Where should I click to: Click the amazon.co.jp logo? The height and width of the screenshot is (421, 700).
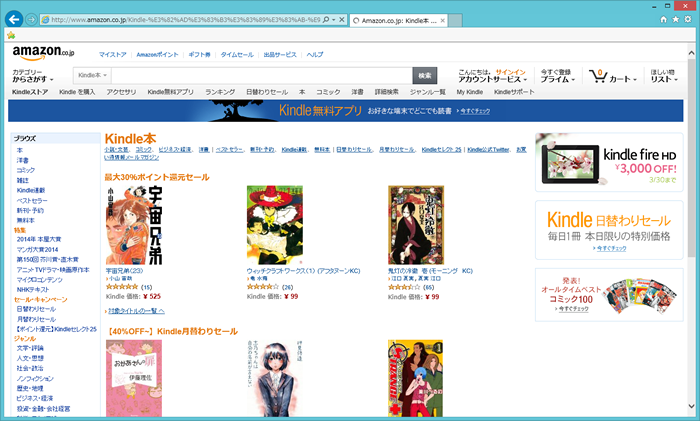43,53
